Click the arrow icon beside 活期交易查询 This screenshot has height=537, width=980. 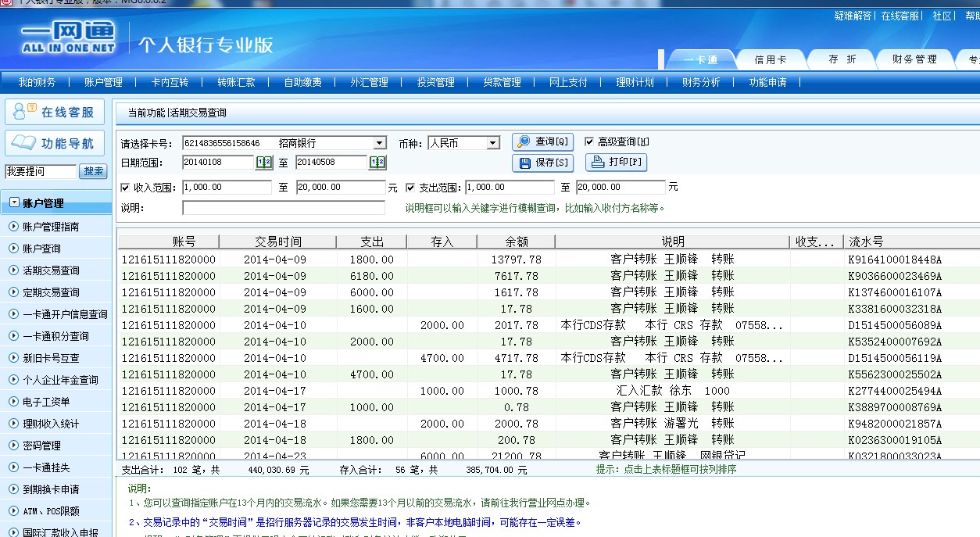(x=13, y=270)
